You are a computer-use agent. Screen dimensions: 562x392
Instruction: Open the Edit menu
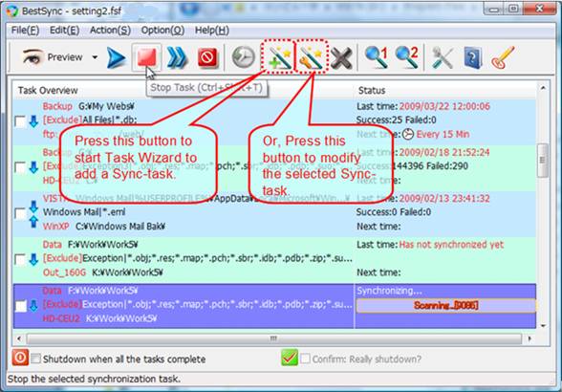click(65, 31)
